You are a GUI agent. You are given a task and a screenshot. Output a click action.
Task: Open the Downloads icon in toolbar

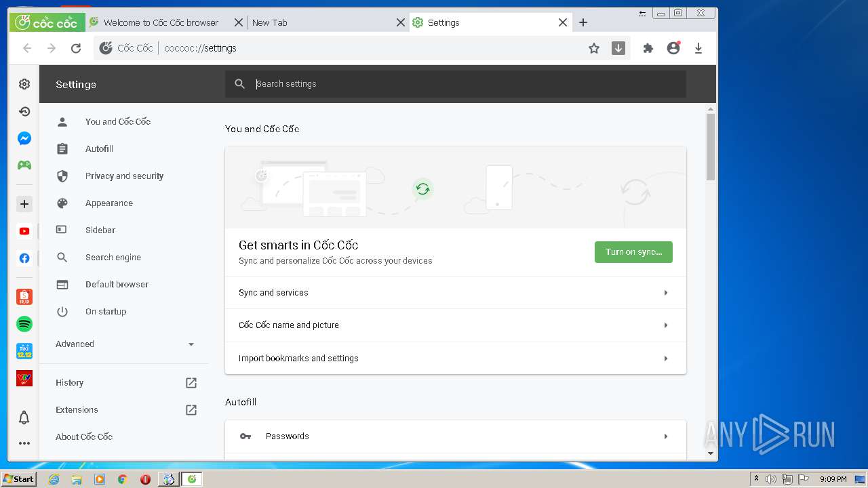698,48
